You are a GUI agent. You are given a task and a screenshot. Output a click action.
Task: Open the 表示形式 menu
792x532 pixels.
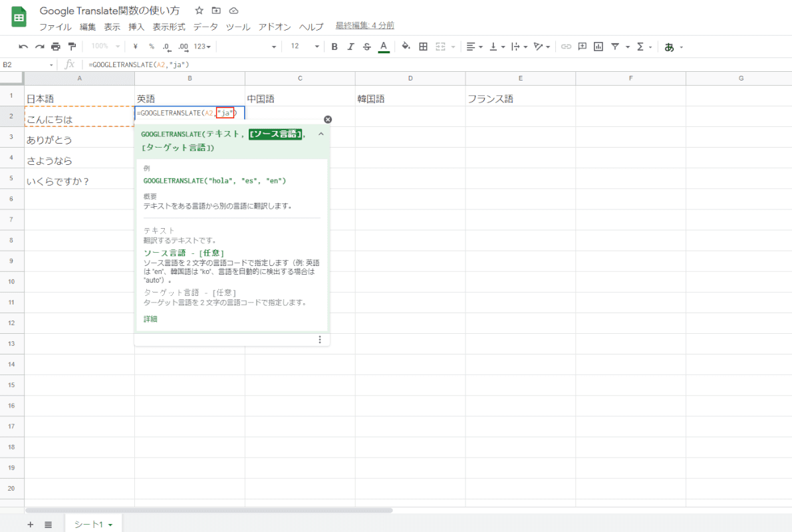pyautogui.click(x=169, y=27)
